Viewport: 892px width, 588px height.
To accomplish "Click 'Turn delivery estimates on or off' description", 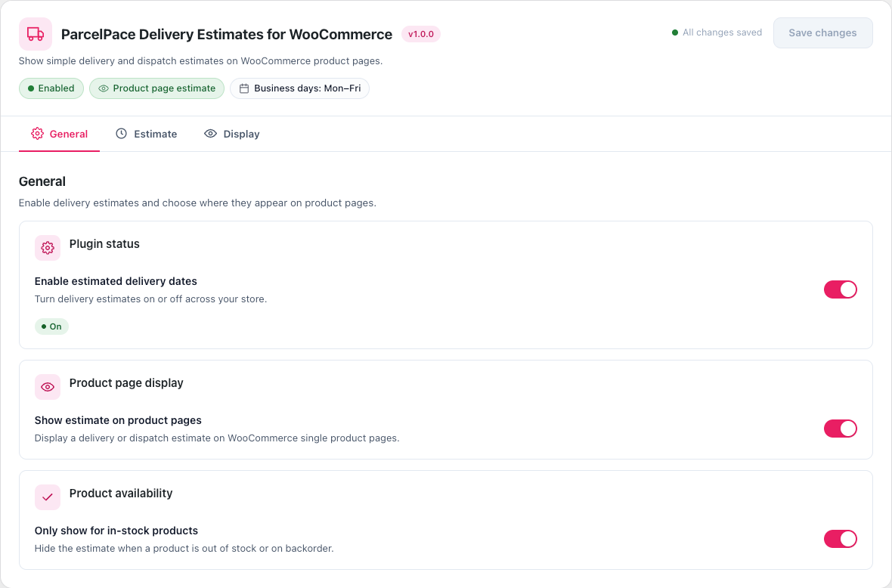I will coord(150,299).
